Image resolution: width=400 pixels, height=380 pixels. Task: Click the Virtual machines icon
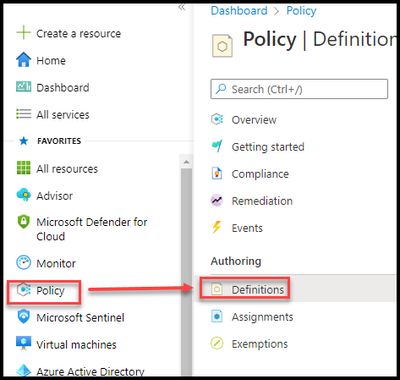[23, 343]
